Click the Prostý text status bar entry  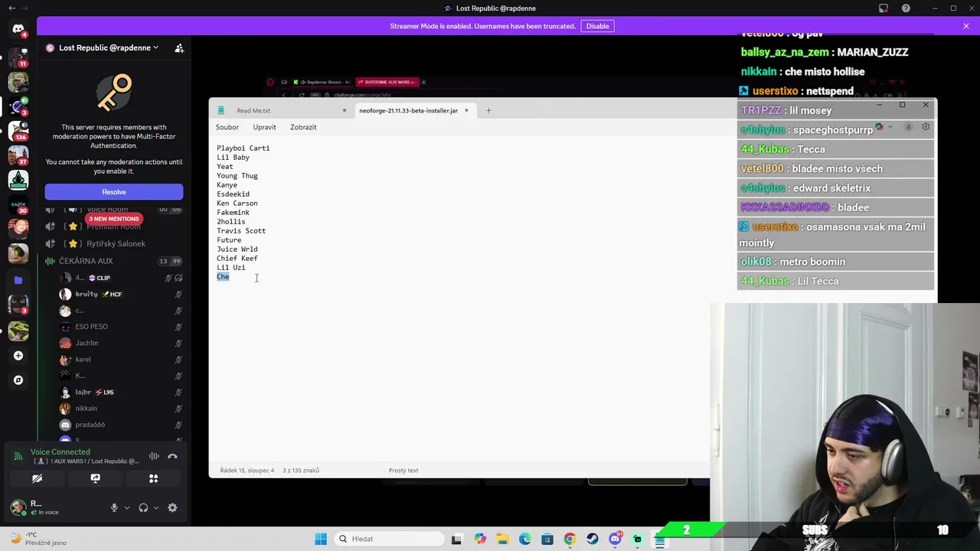(x=403, y=471)
